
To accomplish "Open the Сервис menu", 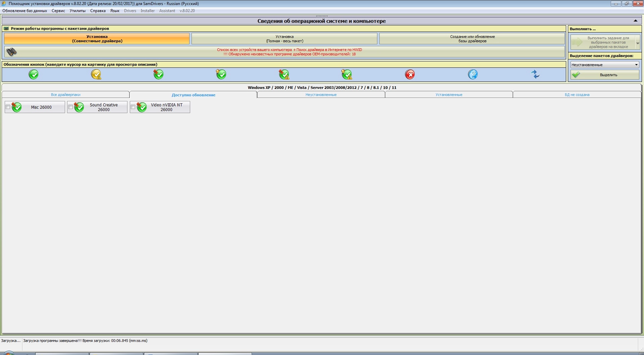I will pos(58,11).
